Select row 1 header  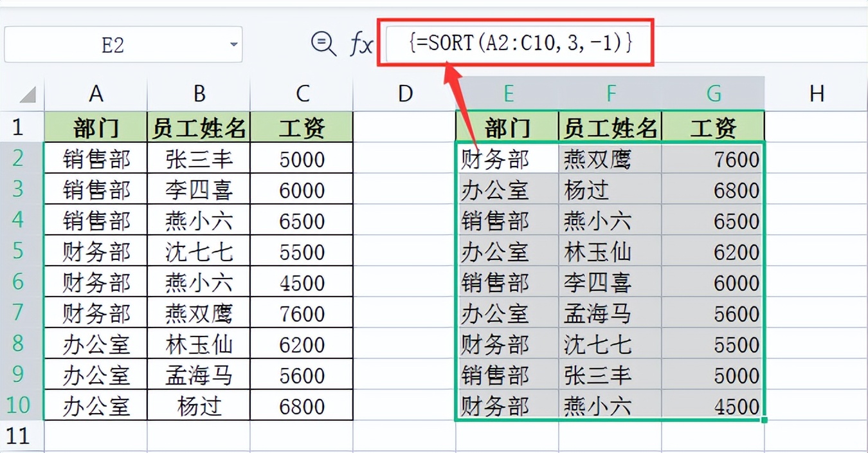point(19,127)
